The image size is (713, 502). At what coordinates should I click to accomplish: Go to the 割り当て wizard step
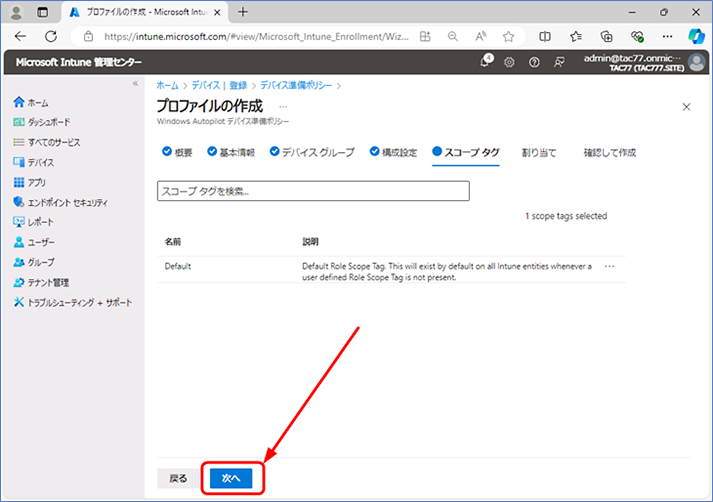coord(539,153)
